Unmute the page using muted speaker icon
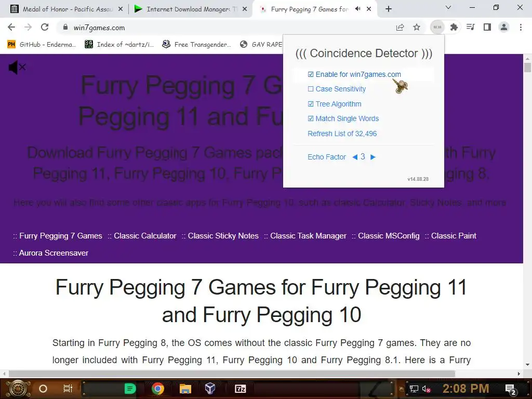The image size is (532, 399). point(17,68)
